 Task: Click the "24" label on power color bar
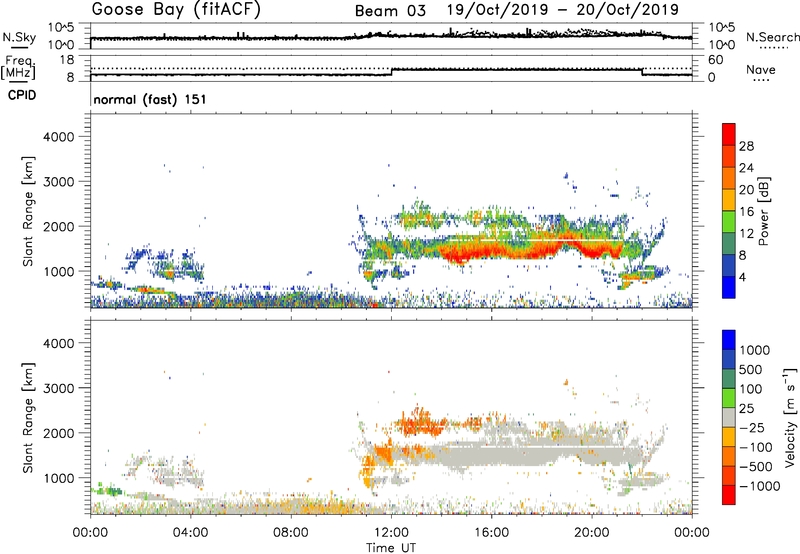pos(746,168)
